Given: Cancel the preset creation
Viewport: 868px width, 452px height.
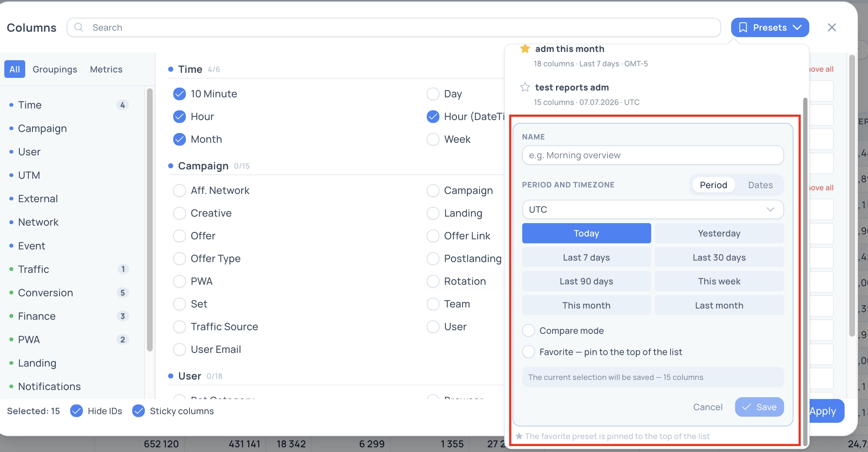Looking at the screenshot, I should click(x=708, y=407).
